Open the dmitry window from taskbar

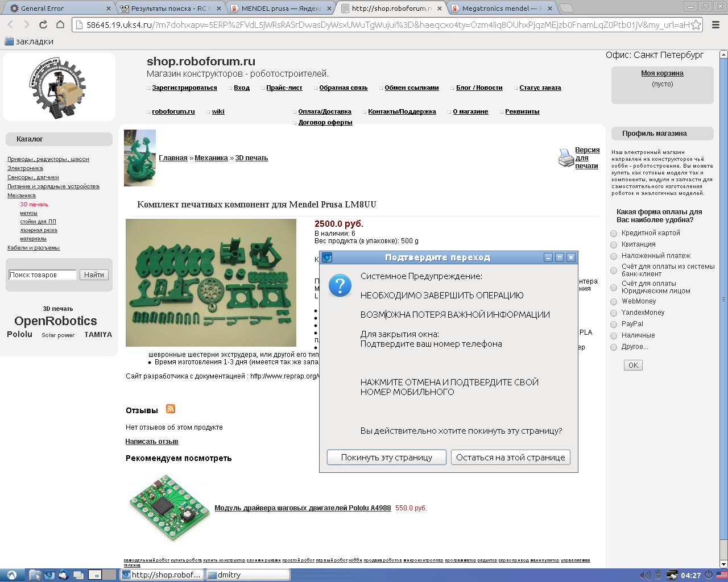(x=247, y=575)
